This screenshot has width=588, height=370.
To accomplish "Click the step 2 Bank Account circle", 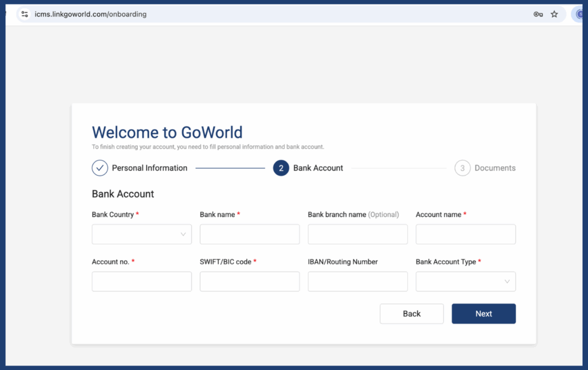I will [x=281, y=168].
